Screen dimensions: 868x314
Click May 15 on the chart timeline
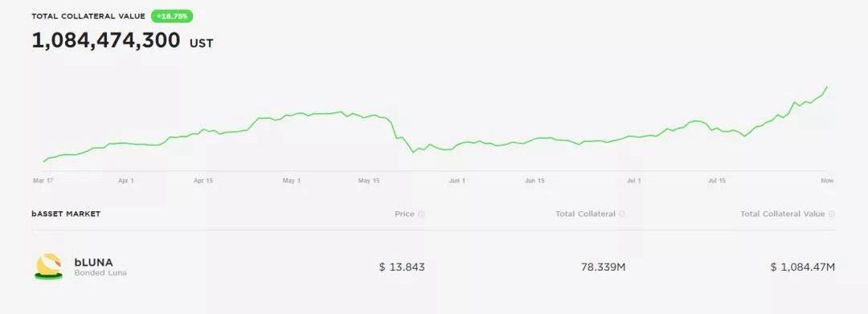pyautogui.click(x=369, y=181)
